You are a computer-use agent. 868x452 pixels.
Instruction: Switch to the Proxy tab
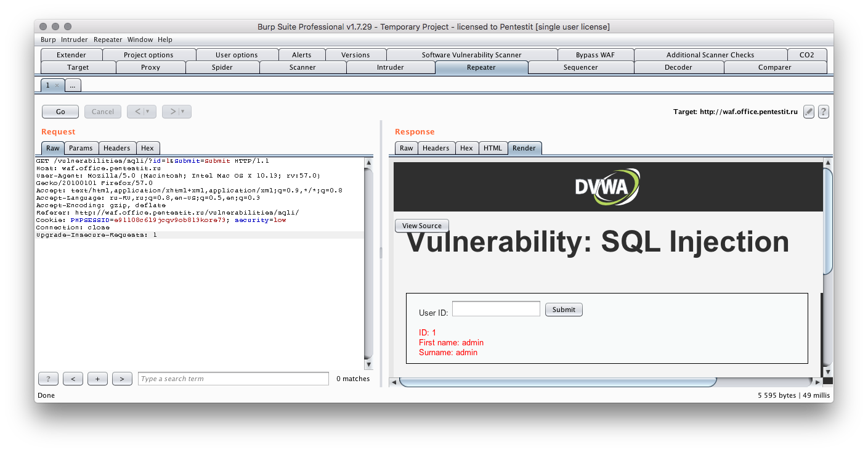[x=150, y=67]
